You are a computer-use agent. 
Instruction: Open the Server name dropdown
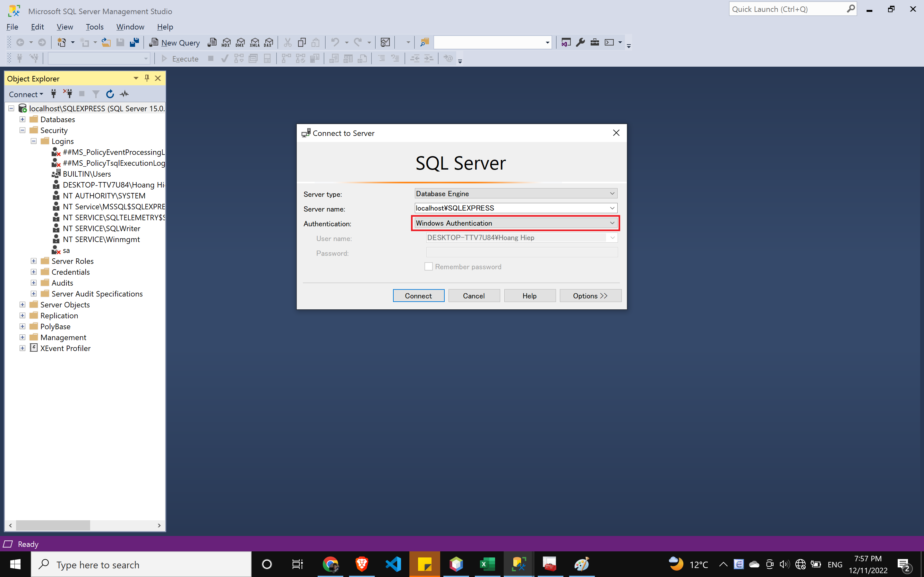(612, 208)
